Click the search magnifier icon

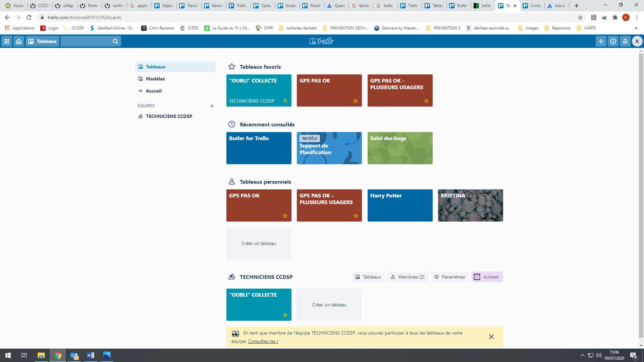point(115,41)
